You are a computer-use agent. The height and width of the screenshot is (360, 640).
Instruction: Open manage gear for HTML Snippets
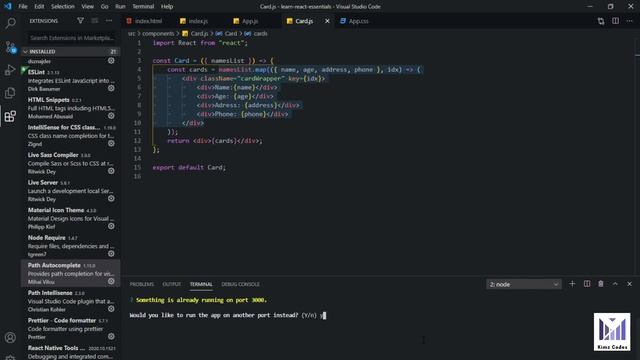pos(111,116)
